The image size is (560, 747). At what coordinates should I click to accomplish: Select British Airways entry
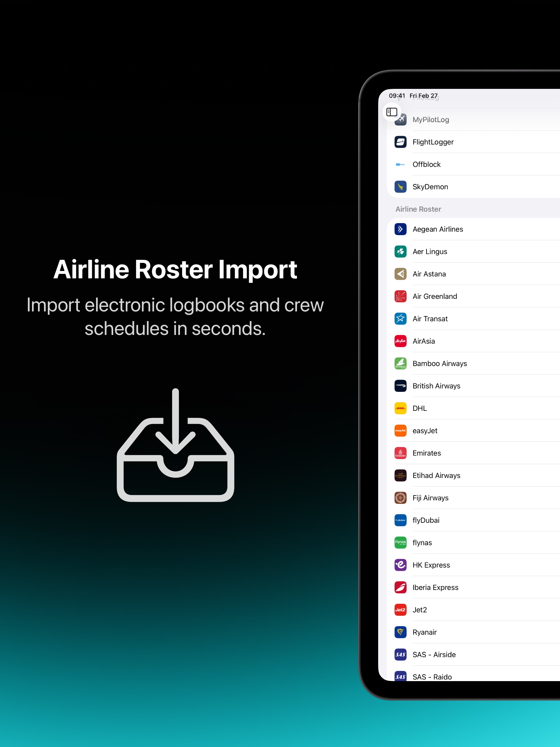pos(474,386)
